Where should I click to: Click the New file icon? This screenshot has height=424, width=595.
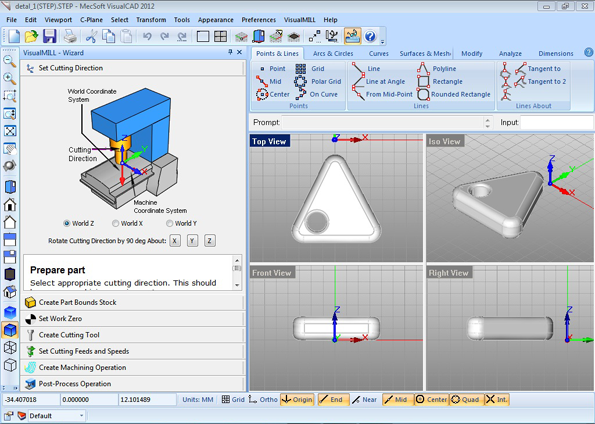pos(14,36)
